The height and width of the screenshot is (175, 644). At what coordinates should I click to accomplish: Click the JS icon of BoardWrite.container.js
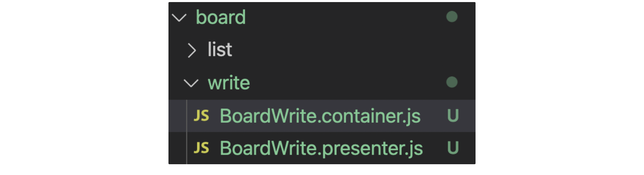tap(201, 116)
